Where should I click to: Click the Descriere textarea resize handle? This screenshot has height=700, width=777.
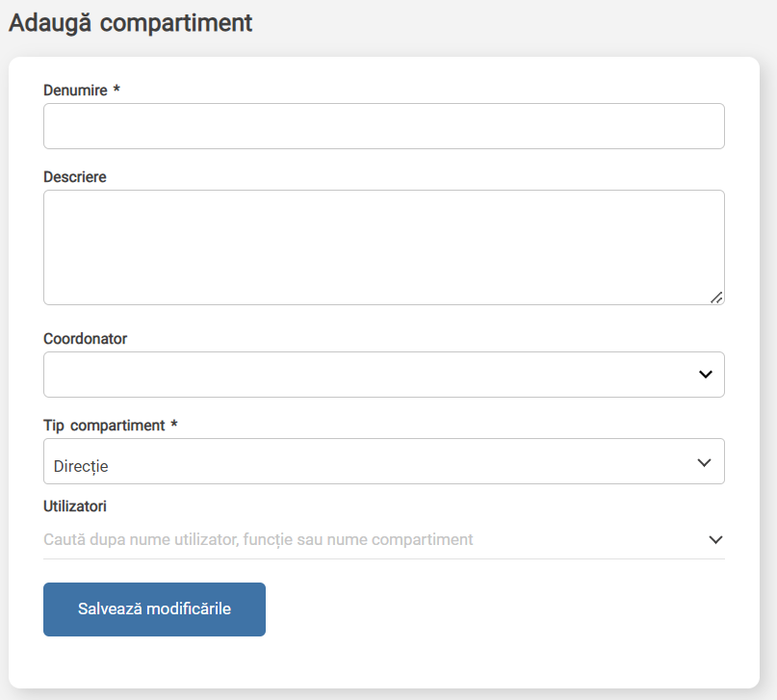tap(716, 298)
